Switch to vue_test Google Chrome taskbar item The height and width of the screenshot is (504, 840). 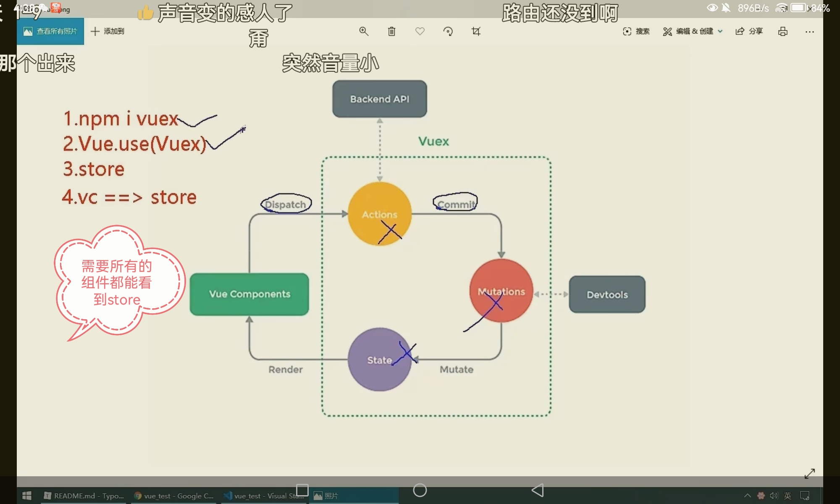point(173,496)
